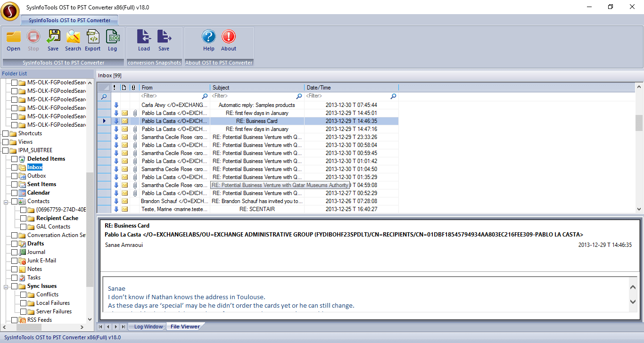644x343 pixels.
Task: Select the GAL Contacts folder
Action: (x=53, y=227)
